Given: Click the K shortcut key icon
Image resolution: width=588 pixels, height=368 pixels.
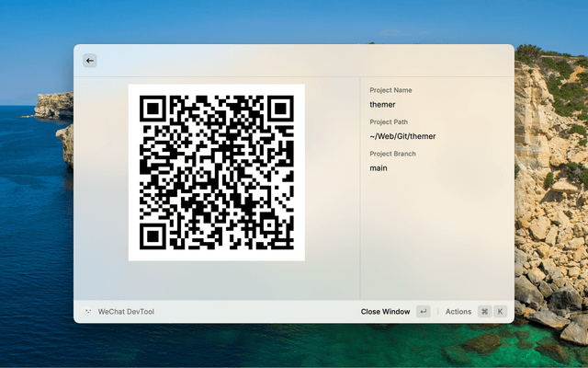Looking at the screenshot, I should 501,312.
